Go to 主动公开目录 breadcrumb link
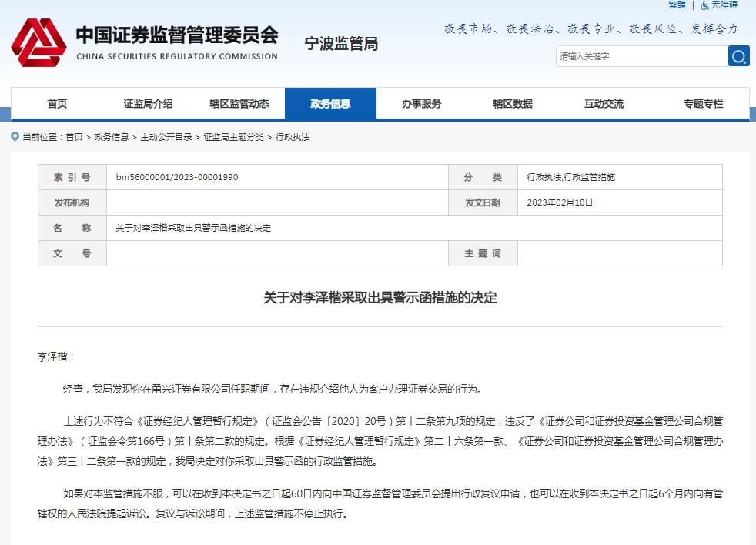The image size is (756, 545). 166,137
